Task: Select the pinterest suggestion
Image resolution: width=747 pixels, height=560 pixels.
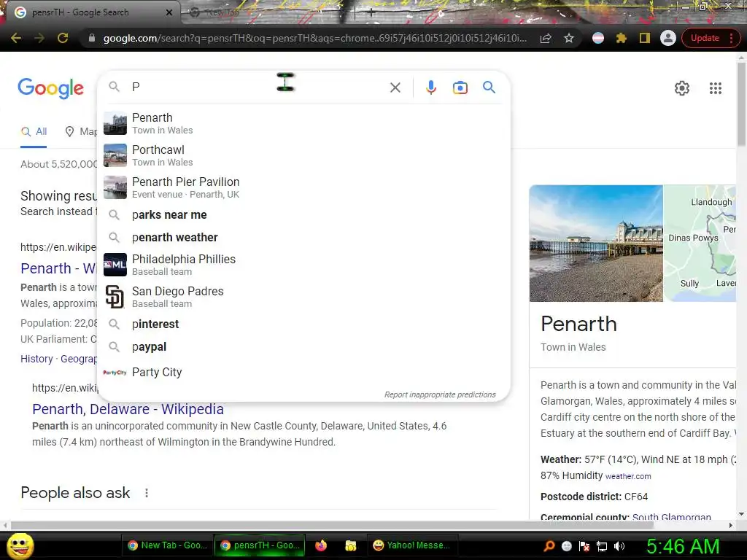Action: 303,324
